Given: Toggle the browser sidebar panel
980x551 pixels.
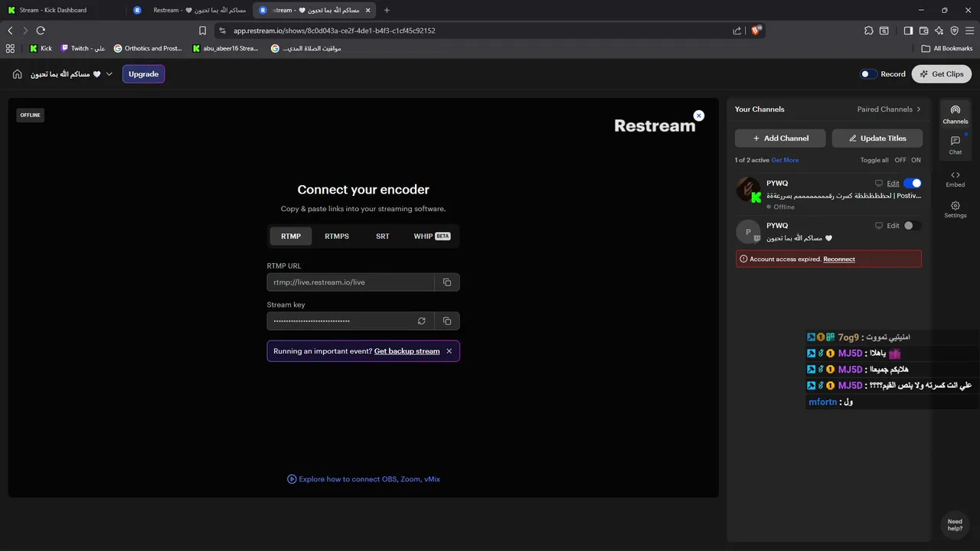Looking at the screenshot, I should (908, 31).
